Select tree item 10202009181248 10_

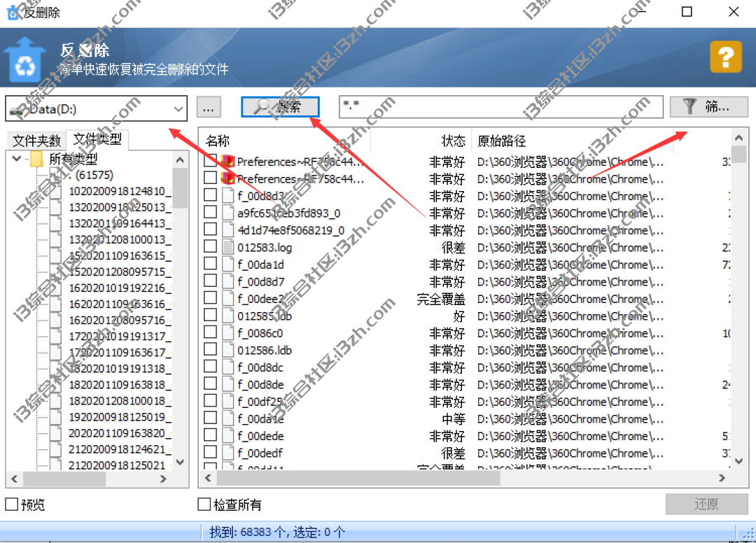(x=120, y=191)
